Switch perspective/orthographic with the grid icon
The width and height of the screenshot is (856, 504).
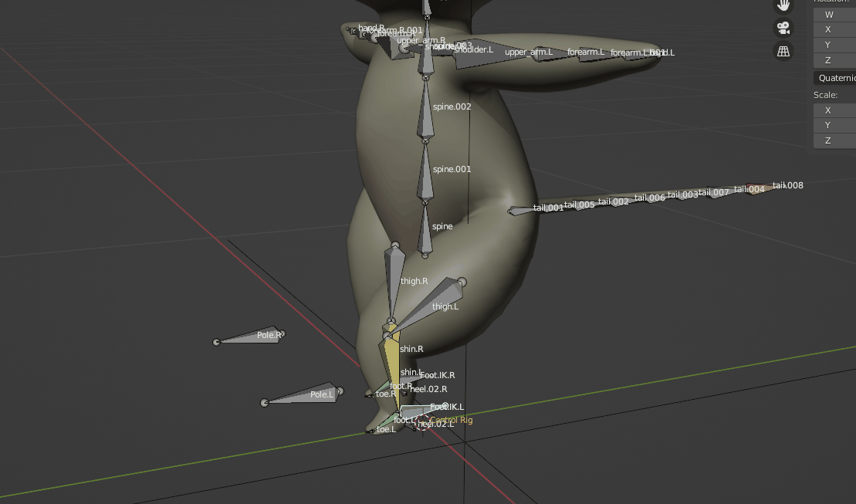pyautogui.click(x=783, y=52)
